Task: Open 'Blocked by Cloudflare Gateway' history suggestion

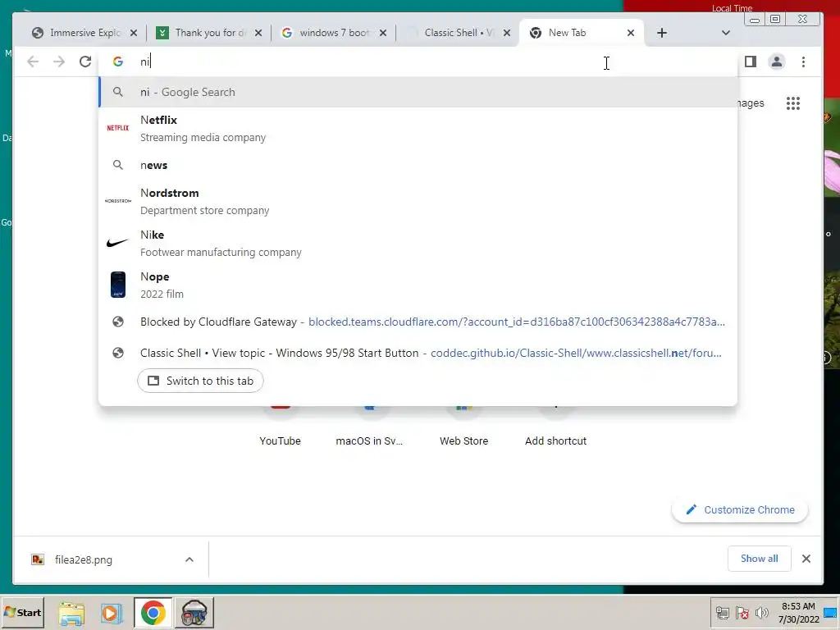Action: point(418,322)
